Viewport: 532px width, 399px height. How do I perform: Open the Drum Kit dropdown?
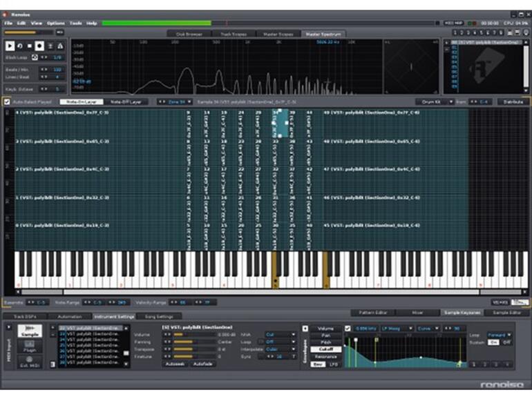pyautogui.click(x=434, y=101)
